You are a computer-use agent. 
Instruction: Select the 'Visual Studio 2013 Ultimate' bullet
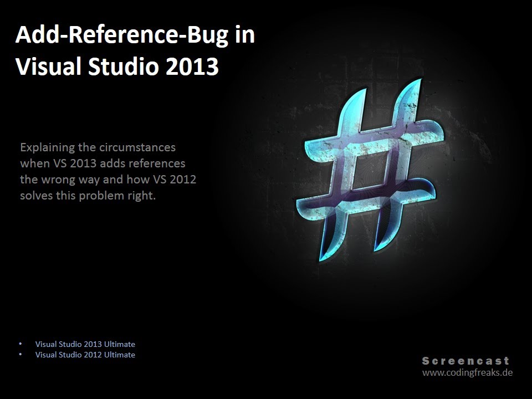point(85,344)
